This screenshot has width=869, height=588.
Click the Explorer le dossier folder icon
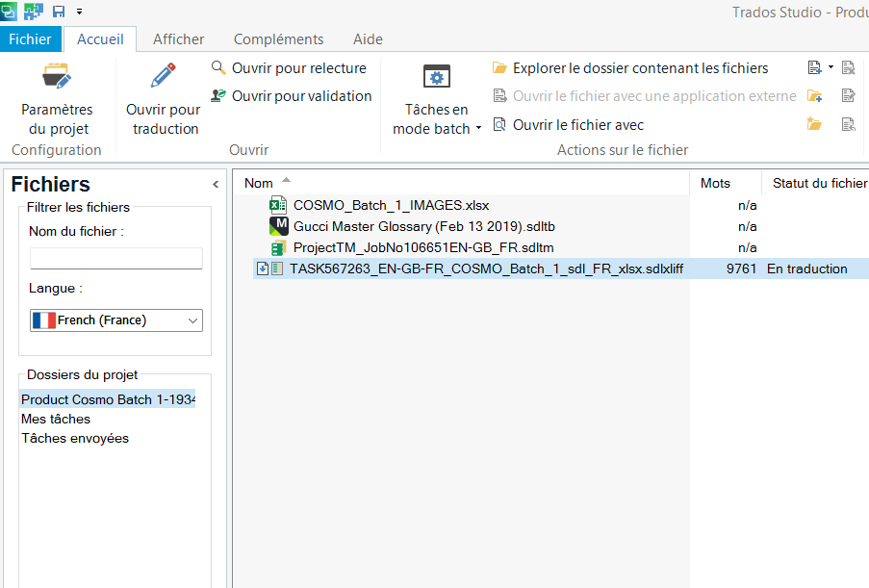(499, 67)
